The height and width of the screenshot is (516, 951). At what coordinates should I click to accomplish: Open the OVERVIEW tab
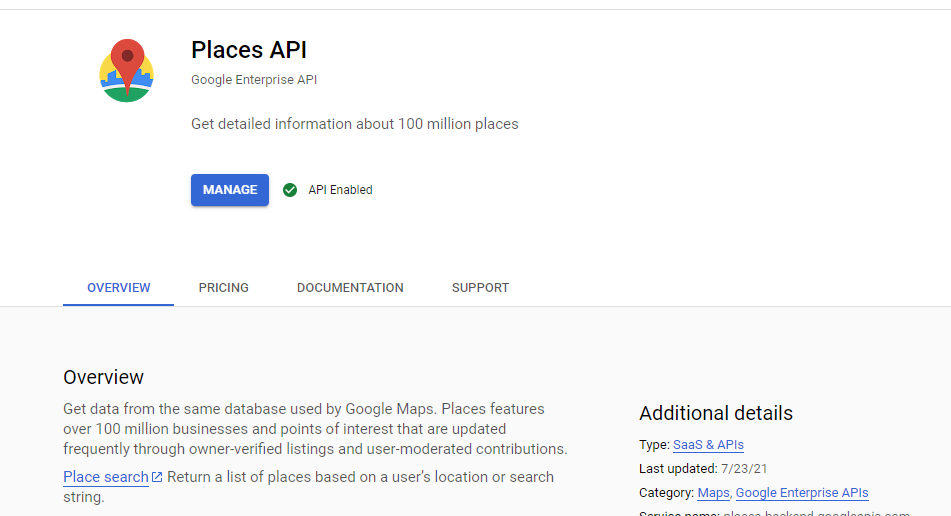[118, 288]
